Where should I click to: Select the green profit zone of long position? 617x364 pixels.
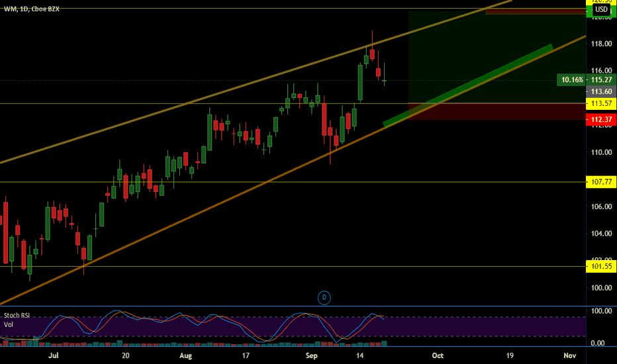tap(497, 57)
